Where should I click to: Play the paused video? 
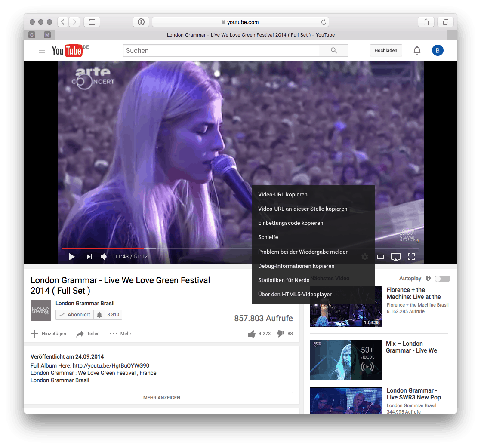[x=72, y=257]
